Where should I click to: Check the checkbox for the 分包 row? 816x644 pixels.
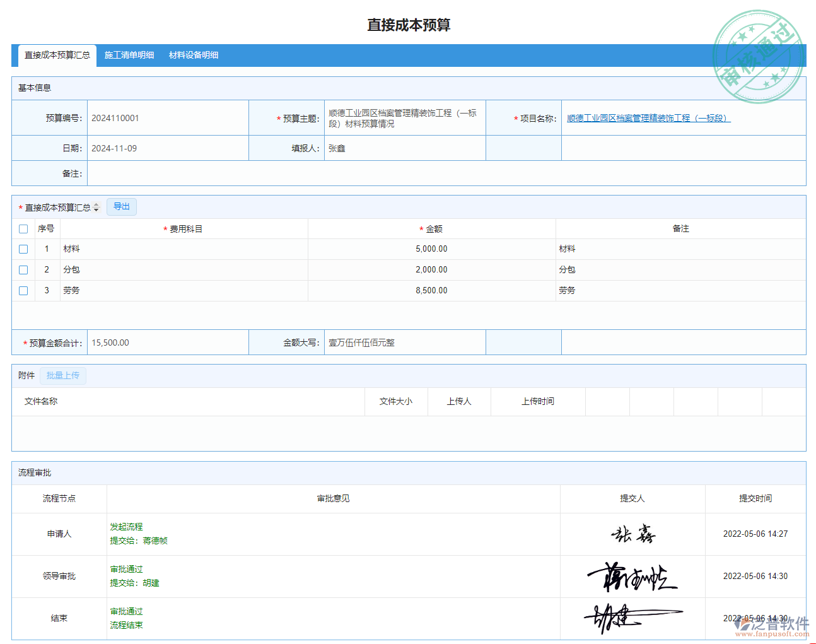click(x=23, y=270)
